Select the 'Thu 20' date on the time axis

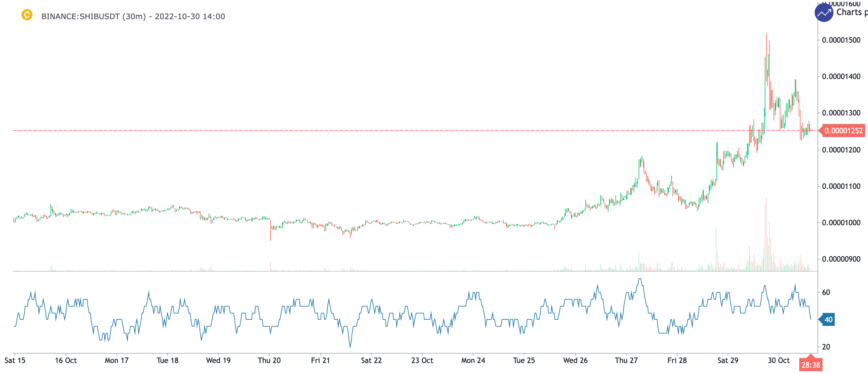(269, 361)
